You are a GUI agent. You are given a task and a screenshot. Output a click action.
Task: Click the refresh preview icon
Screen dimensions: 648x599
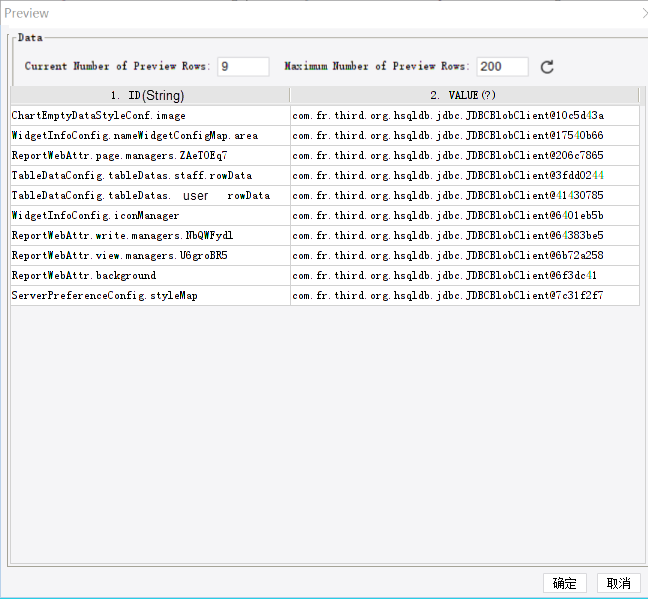click(547, 67)
